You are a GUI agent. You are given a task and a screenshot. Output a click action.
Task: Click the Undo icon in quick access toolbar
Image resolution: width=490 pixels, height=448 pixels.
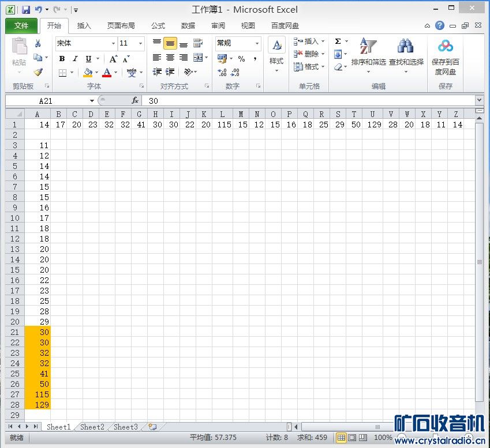(x=39, y=10)
